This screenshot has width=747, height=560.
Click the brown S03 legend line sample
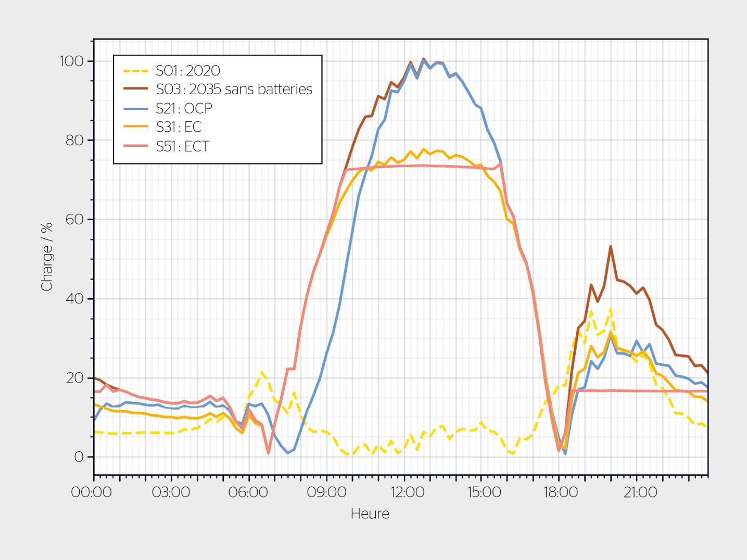coord(135,89)
